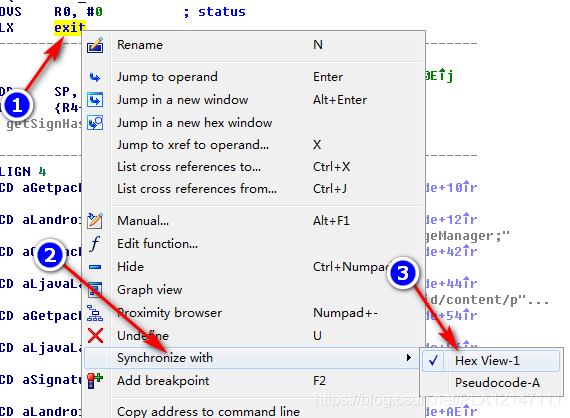The image size is (570, 418).
Task: Click the Jump in new hex window icon
Action: pyautogui.click(x=95, y=123)
